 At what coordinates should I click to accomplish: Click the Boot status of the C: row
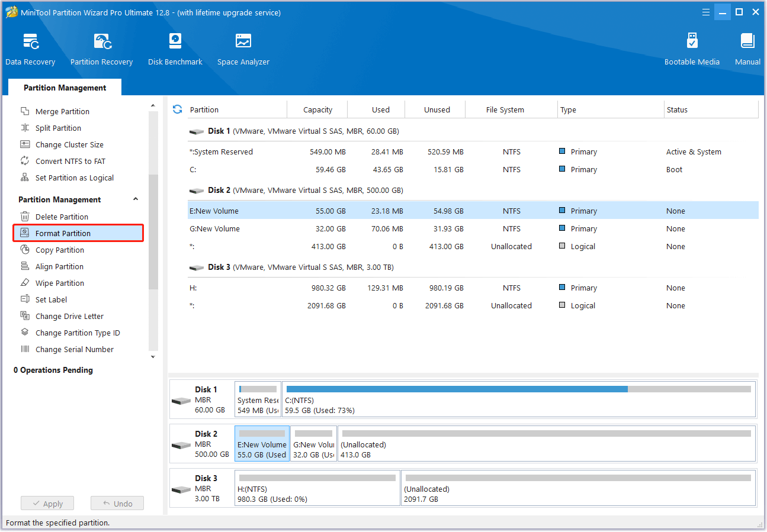point(674,169)
